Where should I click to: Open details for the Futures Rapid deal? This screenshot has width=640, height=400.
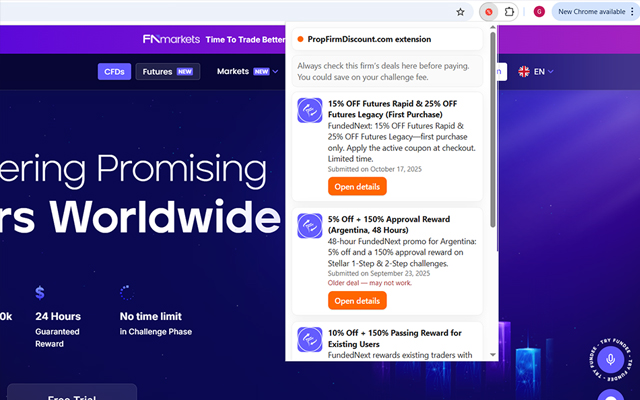[x=357, y=187]
